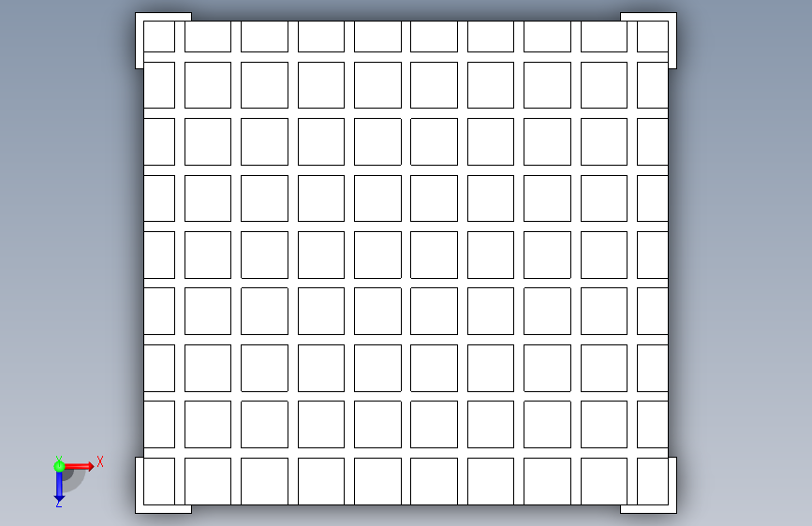Click the empty gray background left of the model
This screenshot has height=526, width=812.
pos(67,233)
